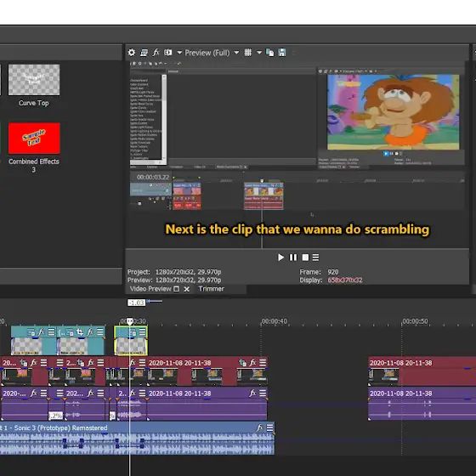Open generated media on selected yellow-outlined clip
Screen dimensions: 476x476
[133, 332]
